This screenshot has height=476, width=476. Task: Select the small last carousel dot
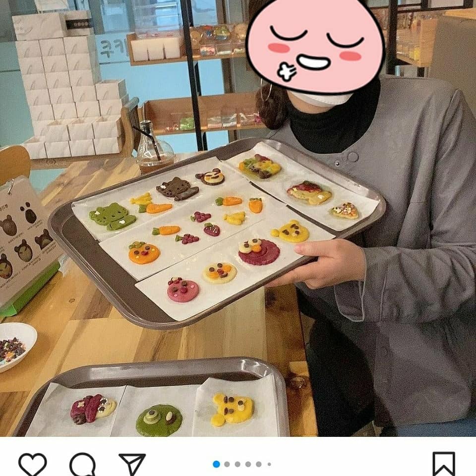[x=269, y=464]
